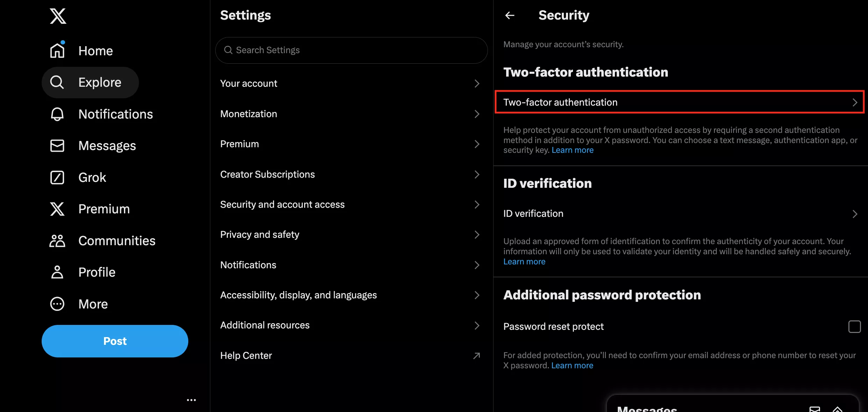Click Learn more under Password reset protect
Screen dimensions: 868x412
(x=572, y=365)
